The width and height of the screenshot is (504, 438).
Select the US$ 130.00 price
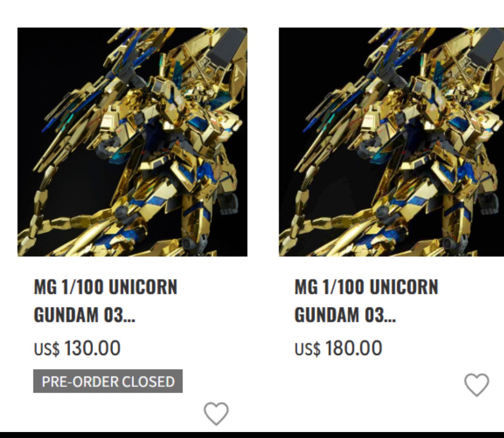[x=77, y=348]
